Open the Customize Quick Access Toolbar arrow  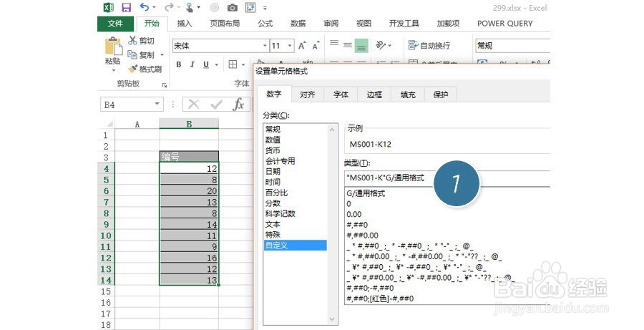[265, 8]
